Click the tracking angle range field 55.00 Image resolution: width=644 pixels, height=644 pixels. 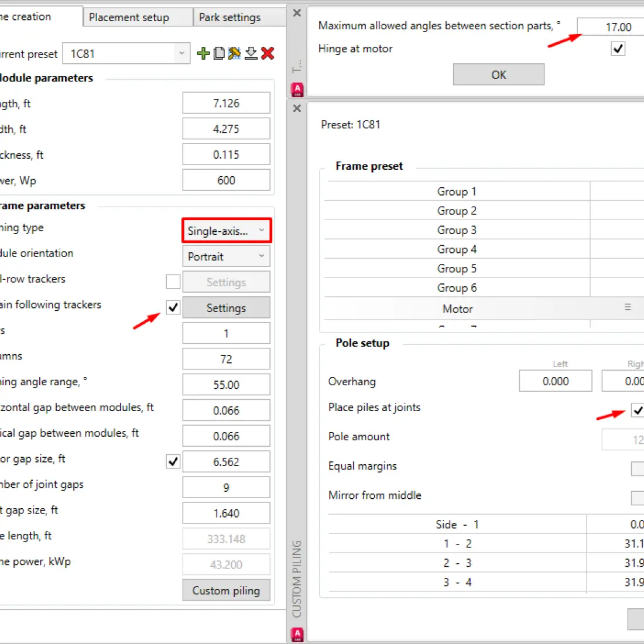pos(226,385)
